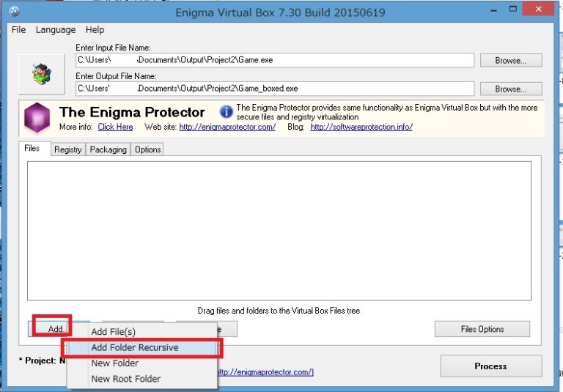Image resolution: width=563 pixels, height=392 pixels.
Task: Click the blue information icon in banner
Action: 227,111
